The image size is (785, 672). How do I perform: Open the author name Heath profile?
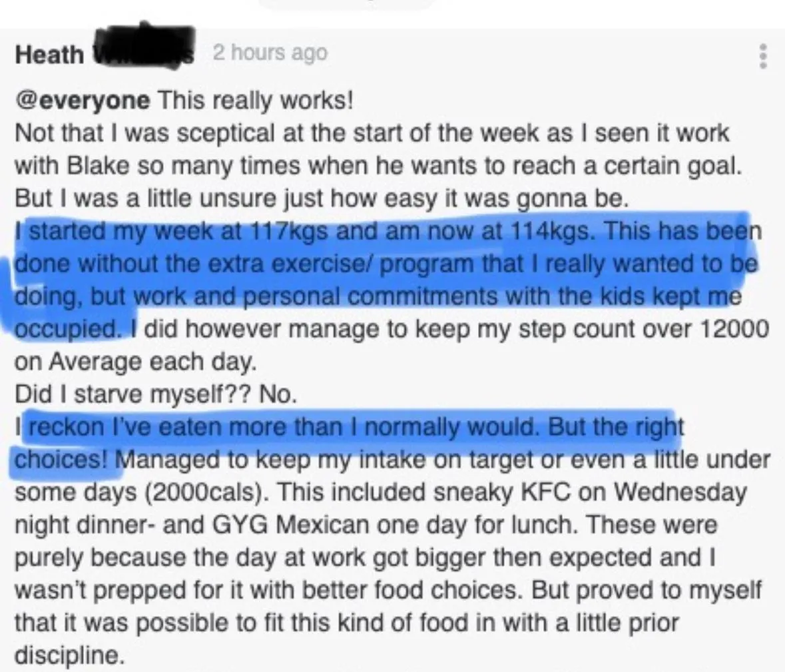(x=49, y=54)
